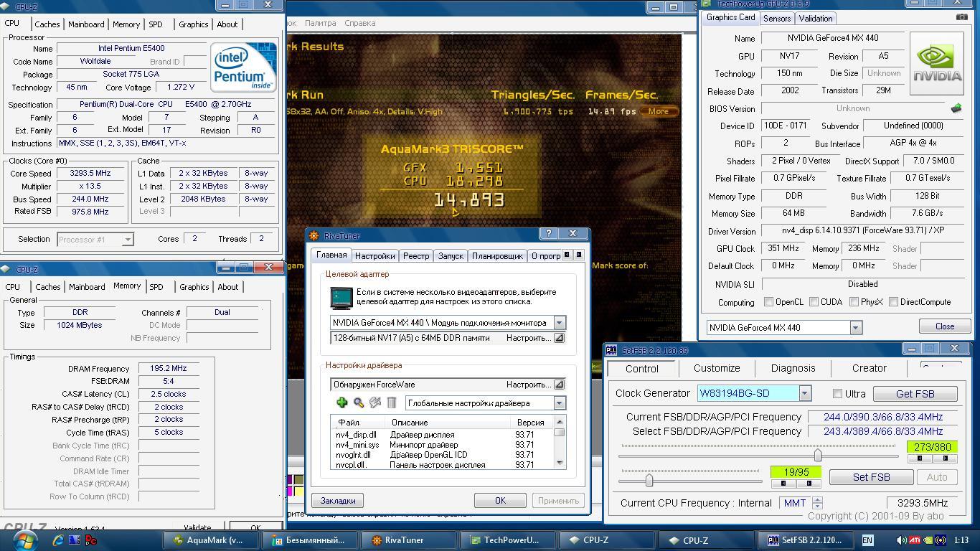Click the lower slider thumb in SetFSB
Image resolution: width=980 pixels, height=551 pixels.
(649, 480)
